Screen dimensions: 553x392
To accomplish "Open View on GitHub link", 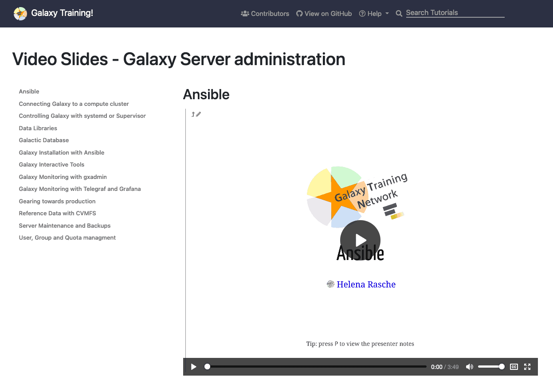I will [x=324, y=14].
